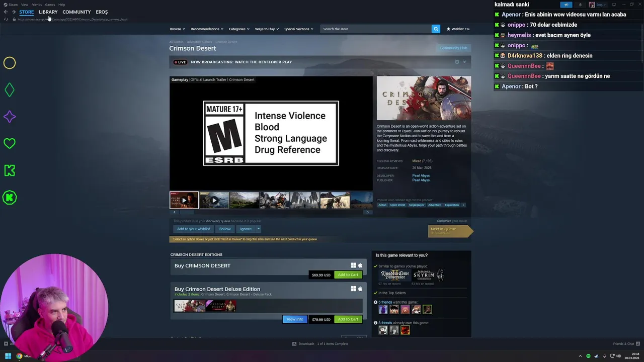Click the Exploration tag
The height and width of the screenshot is (362, 644).
coord(452,205)
